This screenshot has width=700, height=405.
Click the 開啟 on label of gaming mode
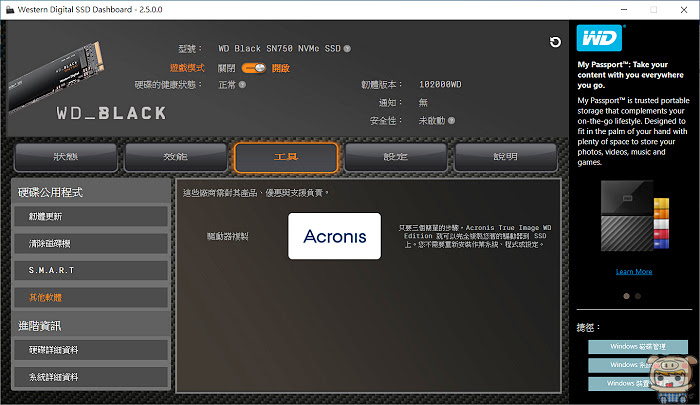click(x=281, y=68)
